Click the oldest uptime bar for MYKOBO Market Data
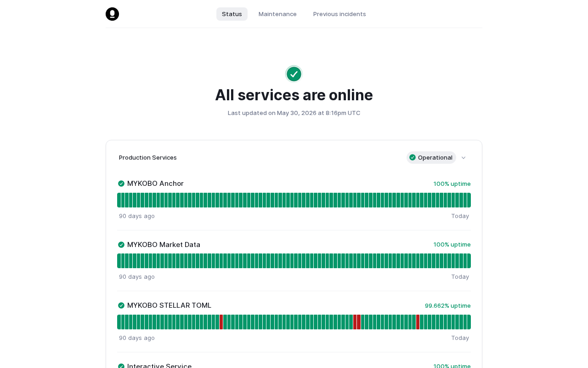 119,261
